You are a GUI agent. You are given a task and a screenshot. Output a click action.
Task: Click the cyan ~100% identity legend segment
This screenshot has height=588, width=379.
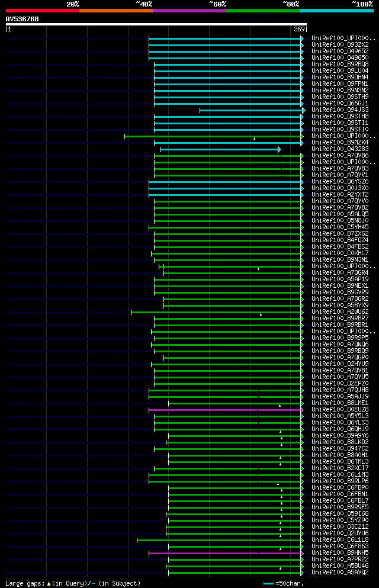click(x=336, y=11)
